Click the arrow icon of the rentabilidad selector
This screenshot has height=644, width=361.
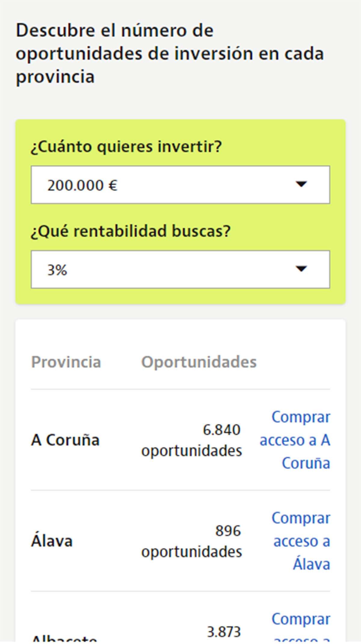(x=301, y=268)
